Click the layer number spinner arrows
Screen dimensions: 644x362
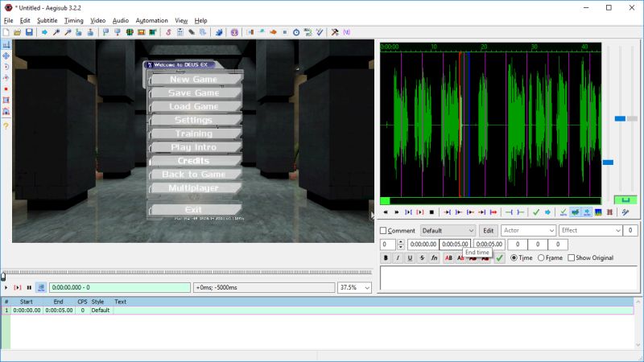coord(400,245)
